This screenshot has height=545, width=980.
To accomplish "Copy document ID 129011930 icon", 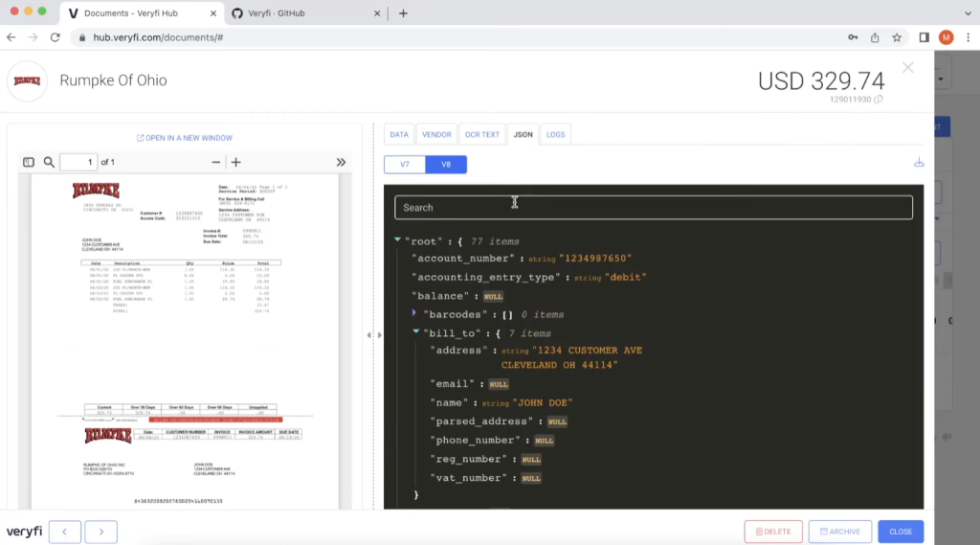I will click(879, 100).
